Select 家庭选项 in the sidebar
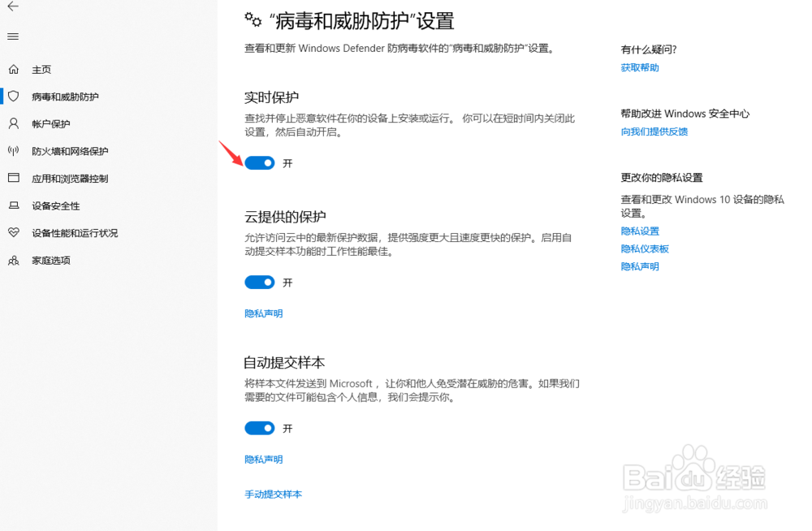The image size is (812, 531). coord(50,261)
